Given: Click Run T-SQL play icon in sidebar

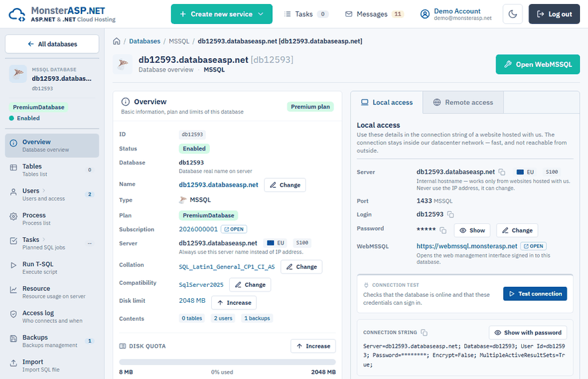Looking at the screenshot, I should point(13,265).
